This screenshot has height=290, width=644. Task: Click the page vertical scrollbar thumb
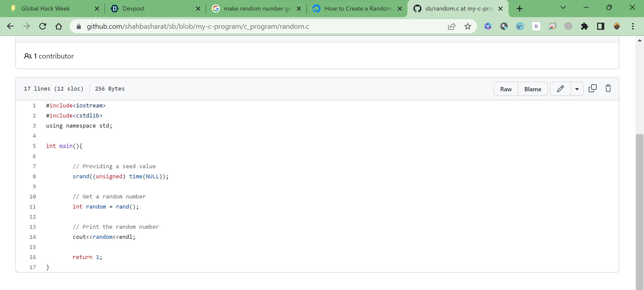pyautogui.click(x=639, y=212)
